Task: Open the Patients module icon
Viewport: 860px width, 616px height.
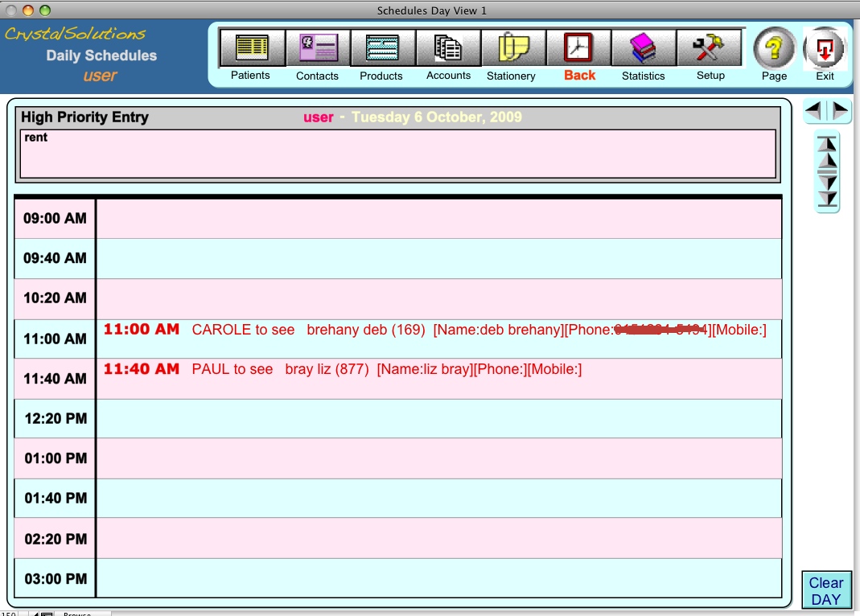Action: point(252,47)
